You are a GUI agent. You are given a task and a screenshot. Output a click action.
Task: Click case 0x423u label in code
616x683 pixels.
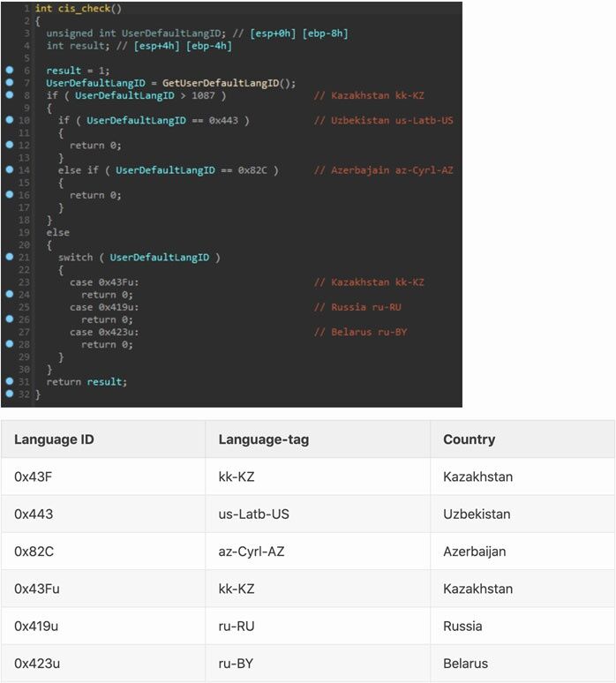pyautogui.click(x=104, y=332)
